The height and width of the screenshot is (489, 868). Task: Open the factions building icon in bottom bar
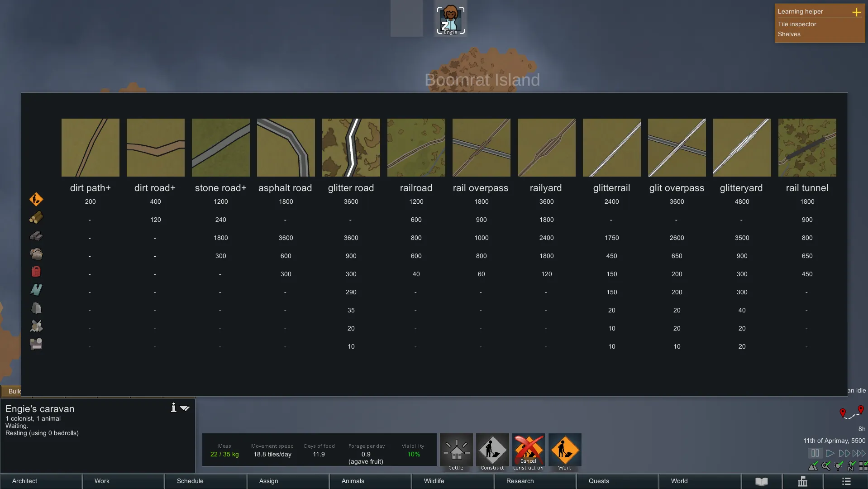pos(802,481)
